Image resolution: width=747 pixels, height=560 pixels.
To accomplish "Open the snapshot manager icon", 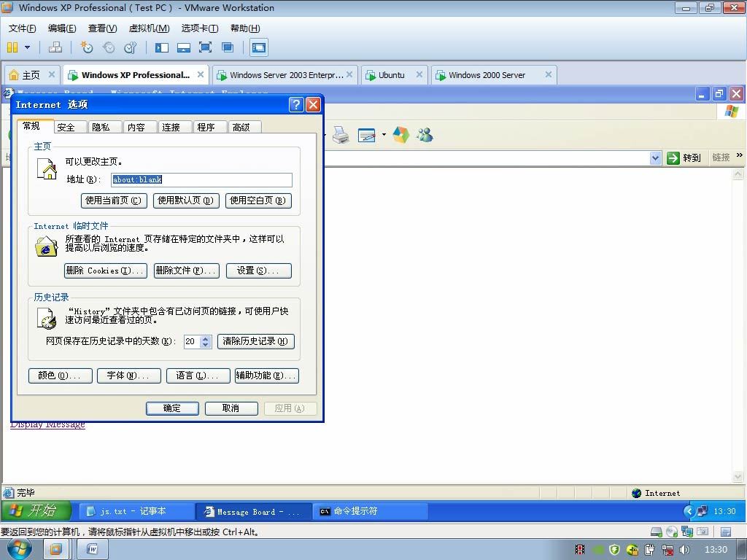I will [x=130, y=47].
